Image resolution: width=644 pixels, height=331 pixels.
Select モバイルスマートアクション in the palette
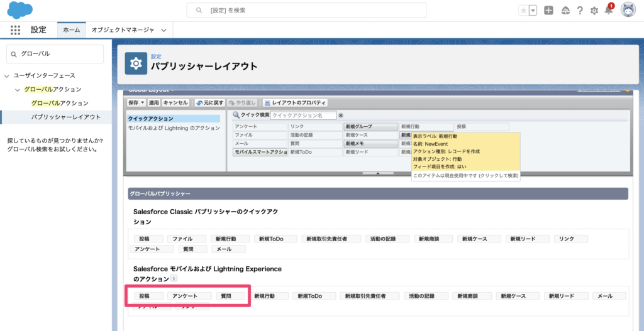click(x=260, y=152)
